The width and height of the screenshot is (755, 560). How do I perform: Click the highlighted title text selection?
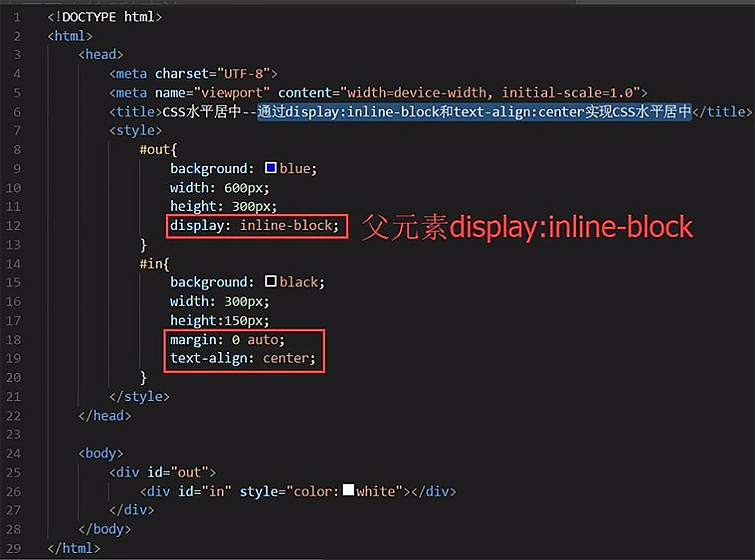click(x=475, y=111)
